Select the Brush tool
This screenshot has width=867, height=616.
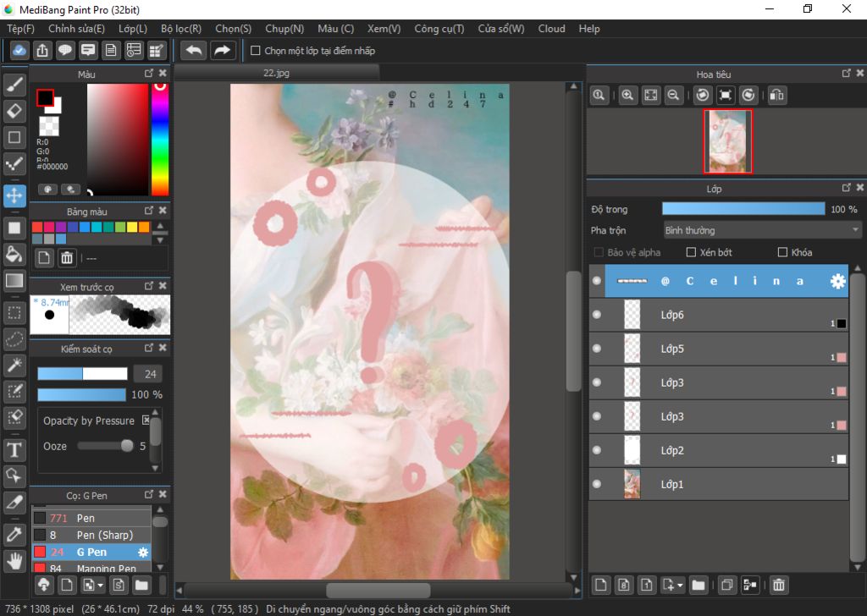tap(14, 85)
